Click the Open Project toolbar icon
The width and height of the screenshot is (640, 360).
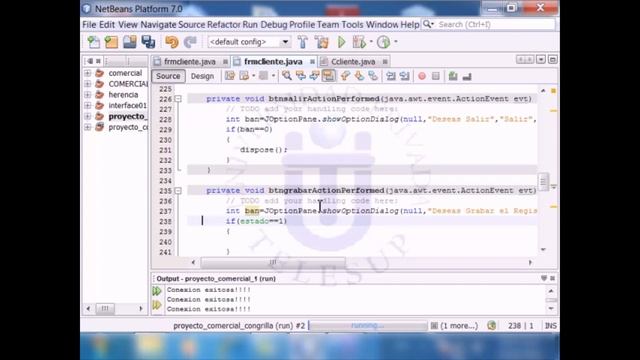click(130, 42)
